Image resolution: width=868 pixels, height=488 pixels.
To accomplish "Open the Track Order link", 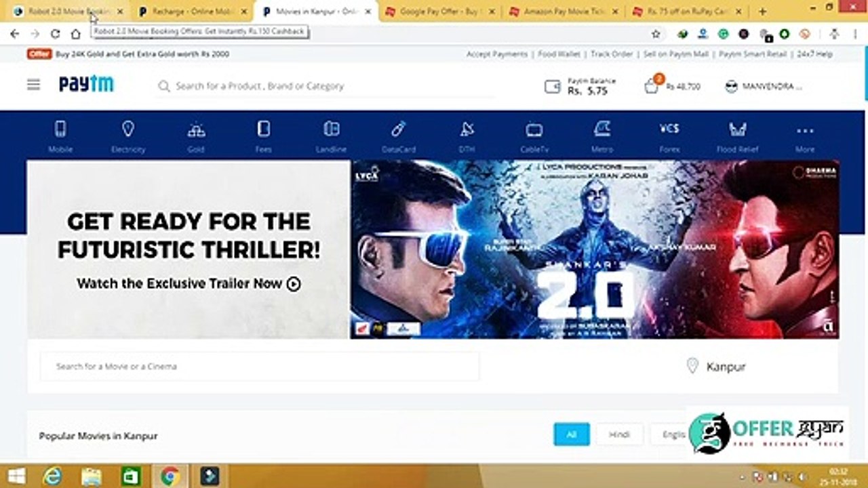I will (x=612, y=54).
